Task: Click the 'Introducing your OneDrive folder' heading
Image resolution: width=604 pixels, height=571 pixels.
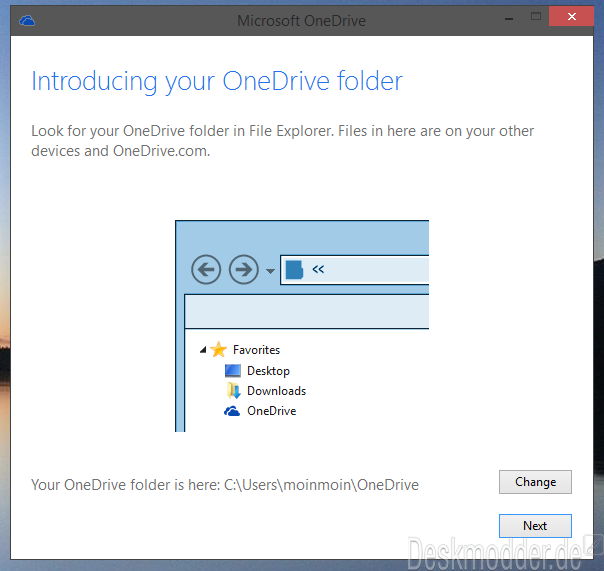Action: pyautogui.click(x=217, y=82)
